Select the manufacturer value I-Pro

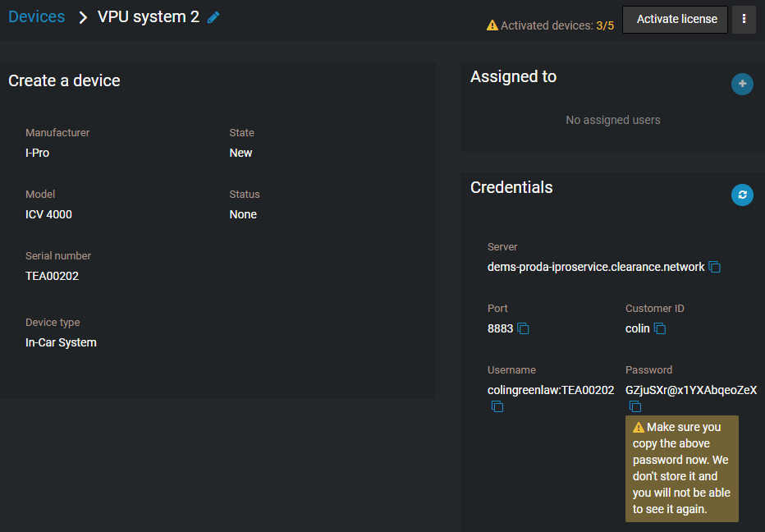[x=38, y=153]
